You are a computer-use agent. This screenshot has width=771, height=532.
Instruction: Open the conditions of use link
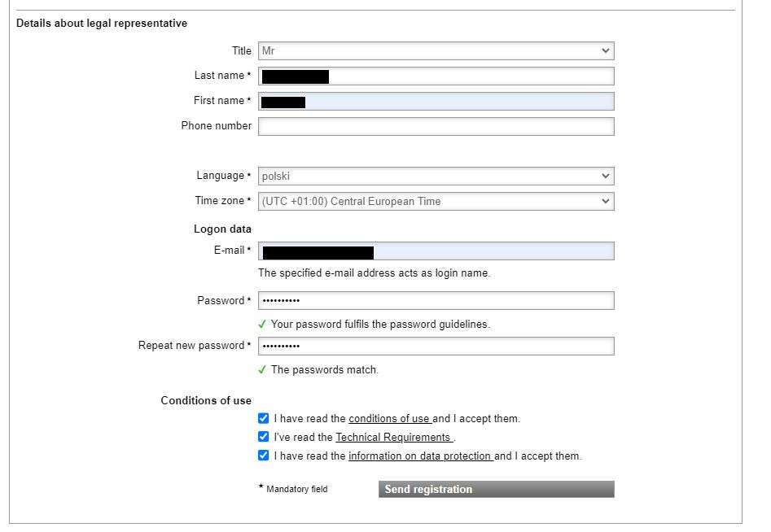coord(389,420)
